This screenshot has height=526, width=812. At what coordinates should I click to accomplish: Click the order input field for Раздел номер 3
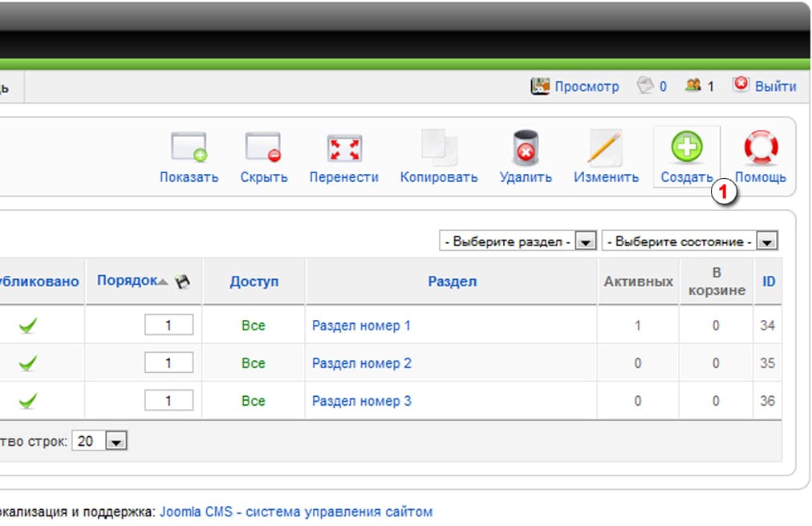[x=168, y=401]
